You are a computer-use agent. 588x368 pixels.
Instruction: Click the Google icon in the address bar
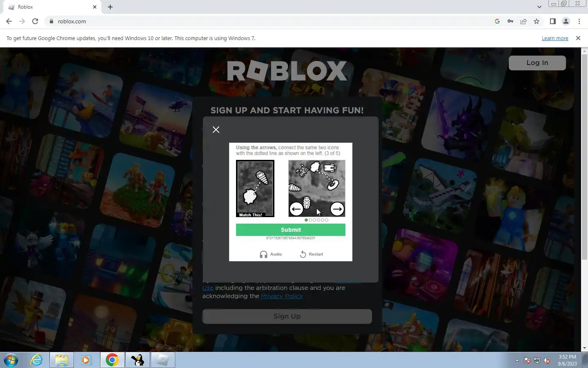(497, 21)
